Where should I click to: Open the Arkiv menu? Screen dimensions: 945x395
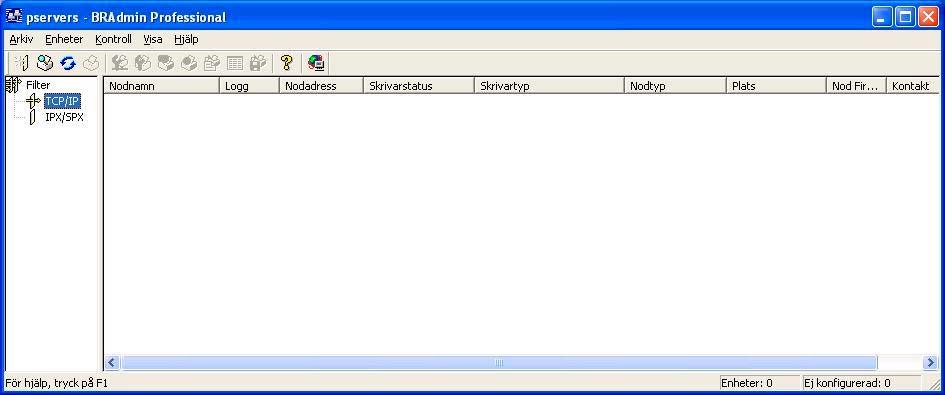click(21, 39)
